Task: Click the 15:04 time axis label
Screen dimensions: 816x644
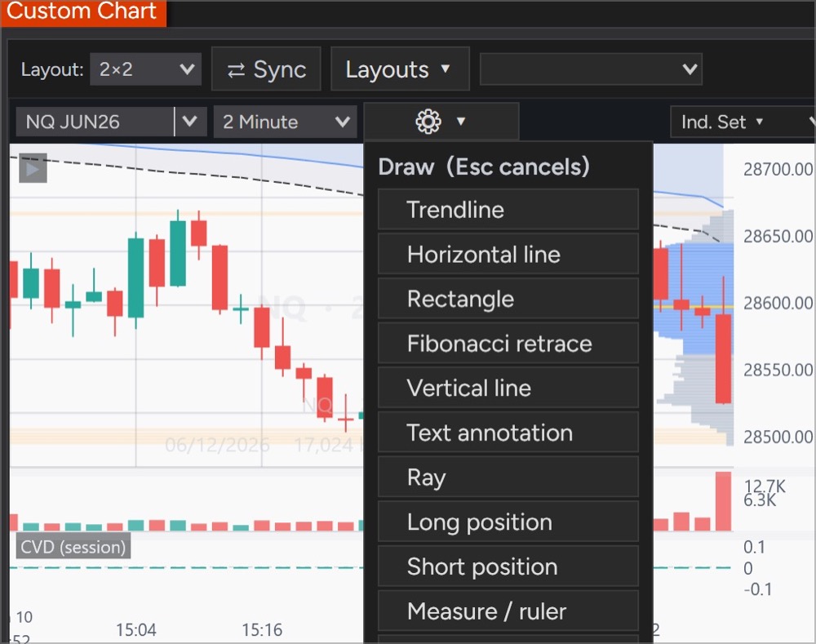Action: [135, 630]
